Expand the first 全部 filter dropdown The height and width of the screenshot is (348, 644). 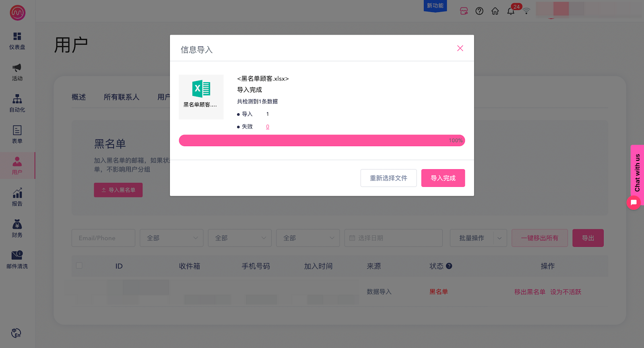(x=171, y=238)
